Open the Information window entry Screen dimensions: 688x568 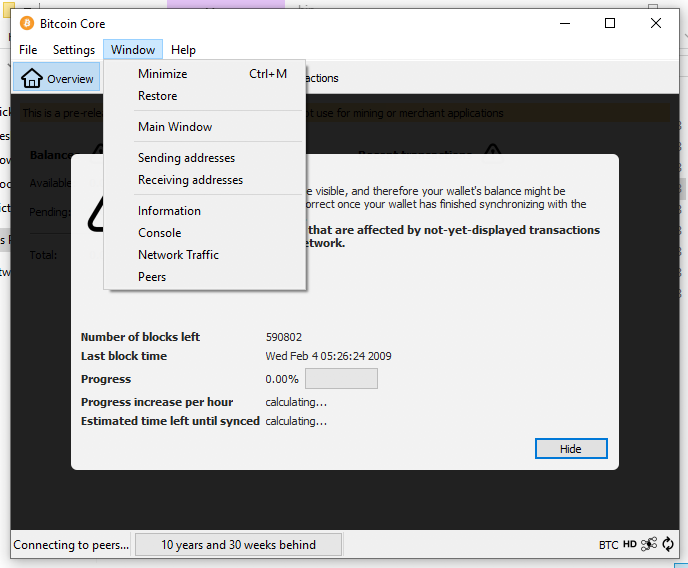coord(205,211)
